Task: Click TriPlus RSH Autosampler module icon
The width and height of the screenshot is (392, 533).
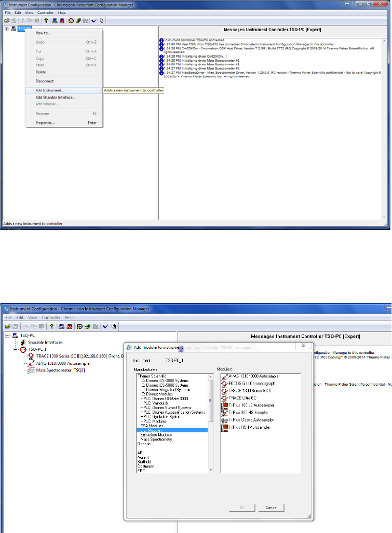Action: [224, 427]
